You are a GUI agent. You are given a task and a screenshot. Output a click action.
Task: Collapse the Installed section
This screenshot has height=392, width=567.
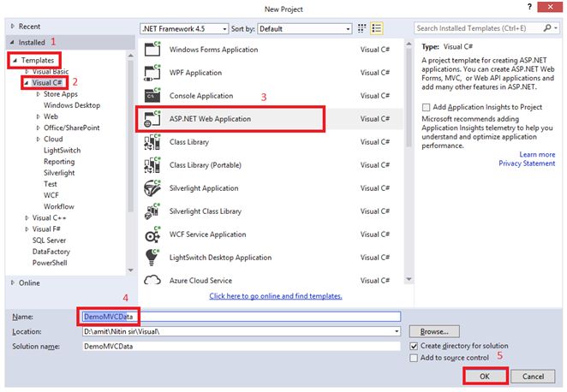point(12,42)
